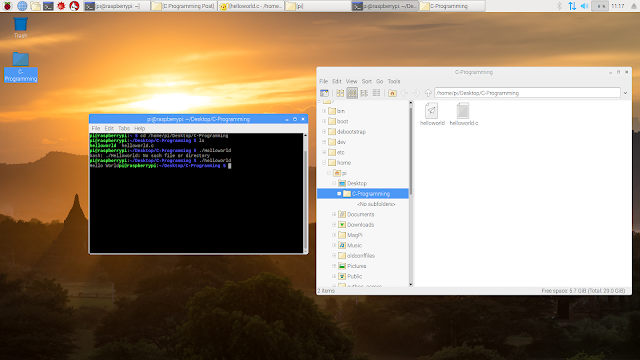The image size is (640, 360).
Task: Open the Raspberry Pi main menu
Action: tap(7, 6)
